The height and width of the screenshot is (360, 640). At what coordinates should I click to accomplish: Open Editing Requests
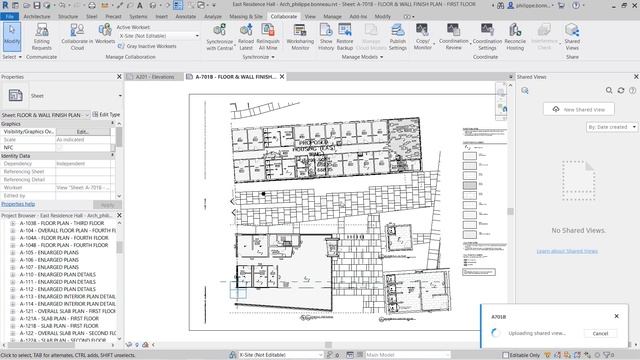coord(42,37)
